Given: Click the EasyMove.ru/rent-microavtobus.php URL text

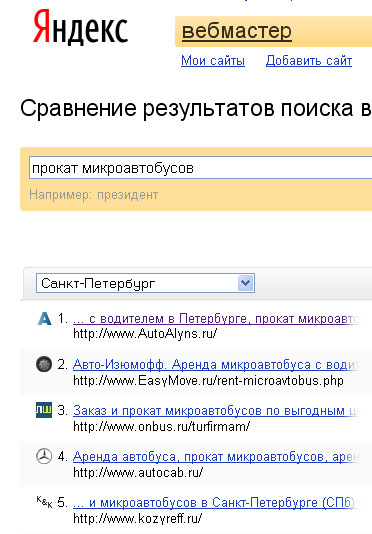Looking at the screenshot, I should tap(208, 380).
